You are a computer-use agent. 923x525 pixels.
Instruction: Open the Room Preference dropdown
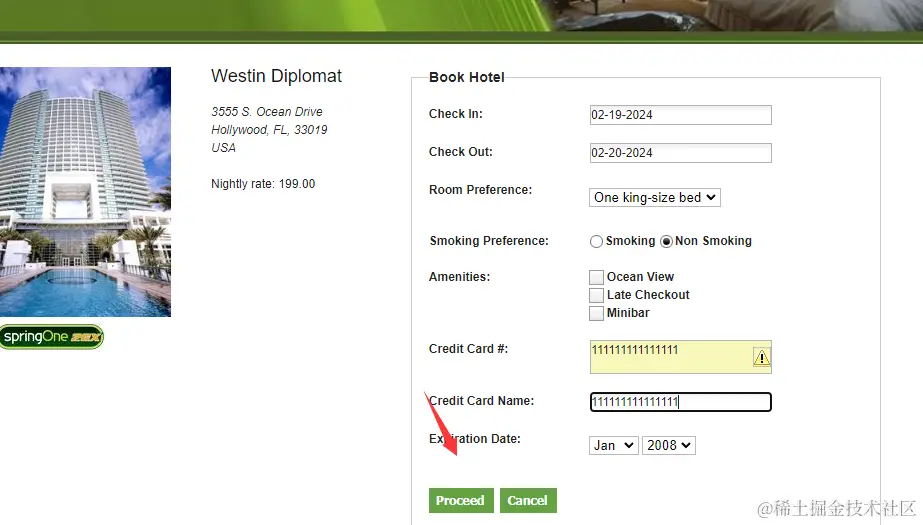click(655, 197)
